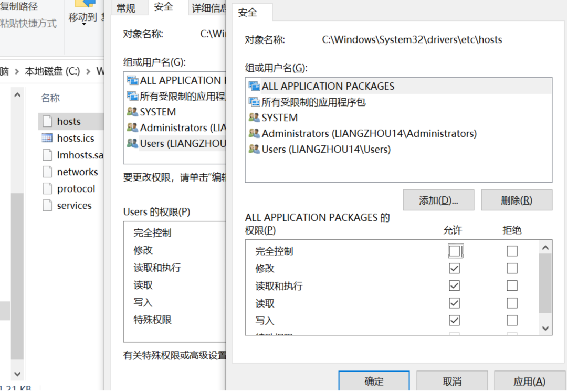Viewport: 567px width, 392px height.
Task: Click the services file icon
Action: [x=47, y=205]
